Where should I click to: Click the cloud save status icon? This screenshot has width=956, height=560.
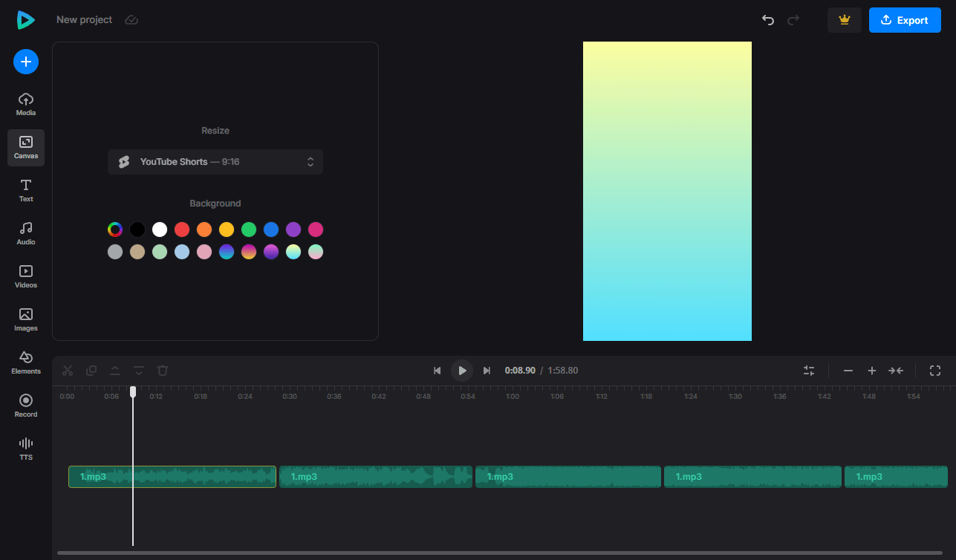click(x=131, y=20)
